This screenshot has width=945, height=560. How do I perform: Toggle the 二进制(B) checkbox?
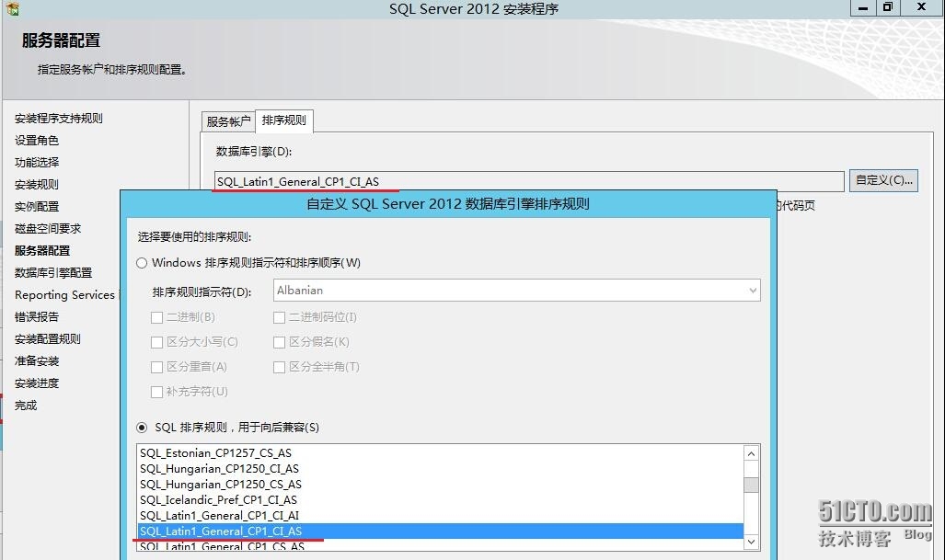pyautogui.click(x=156, y=317)
